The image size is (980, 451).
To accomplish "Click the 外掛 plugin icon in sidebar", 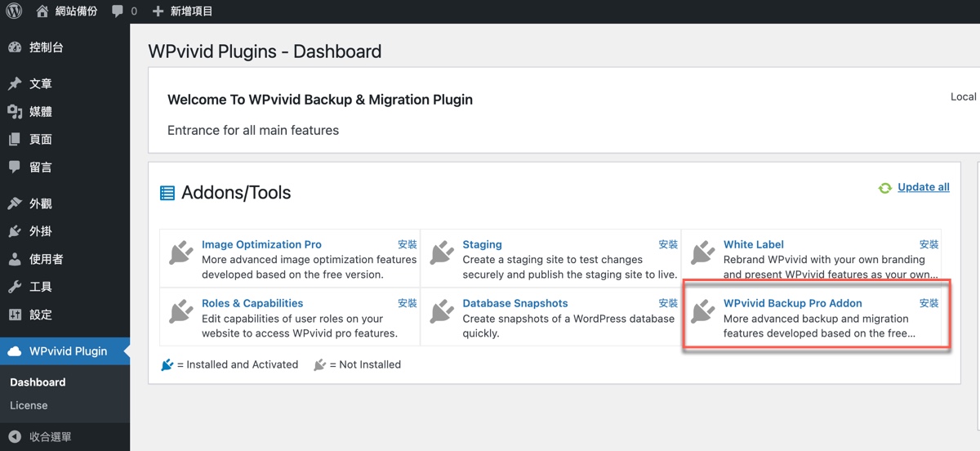I will tap(15, 231).
